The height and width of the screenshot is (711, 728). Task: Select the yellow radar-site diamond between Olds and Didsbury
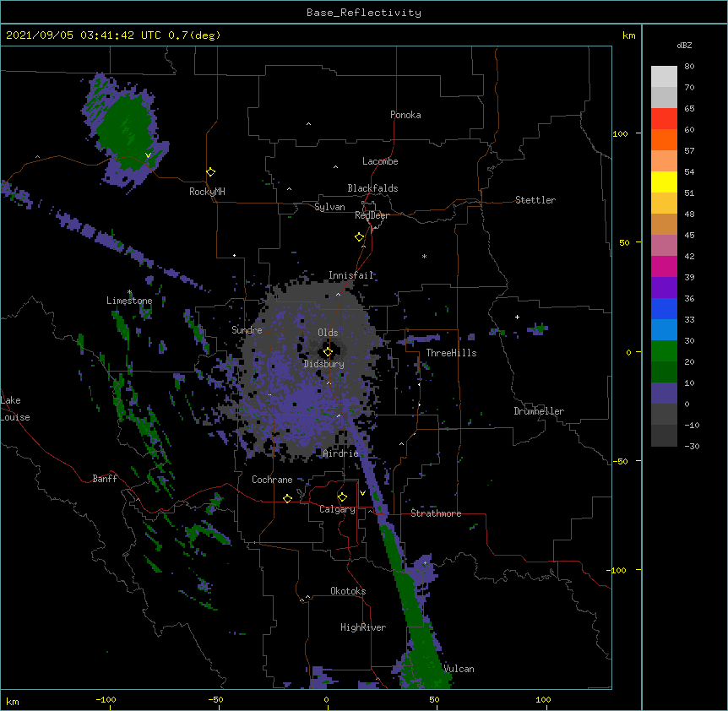pos(328,352)
